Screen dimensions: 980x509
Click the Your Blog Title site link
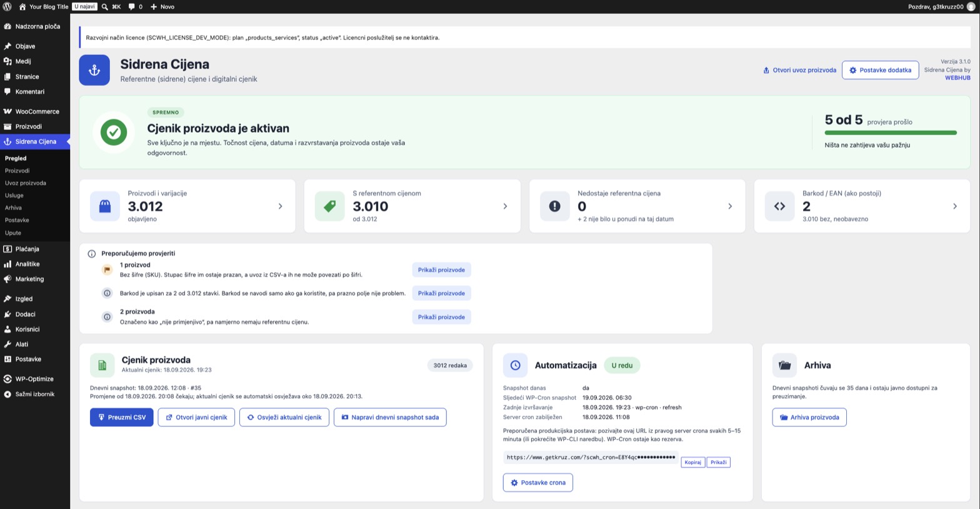(x=49, y=7)
